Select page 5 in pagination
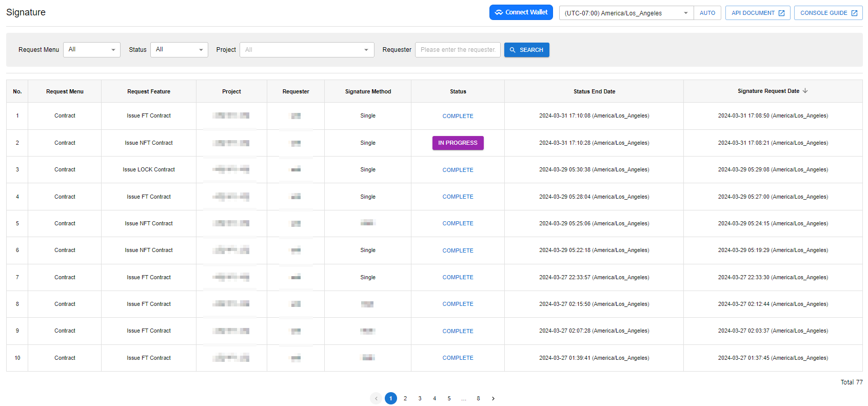Screen dimensions: 868x406 pyautogui.click(x=449, y=398)
